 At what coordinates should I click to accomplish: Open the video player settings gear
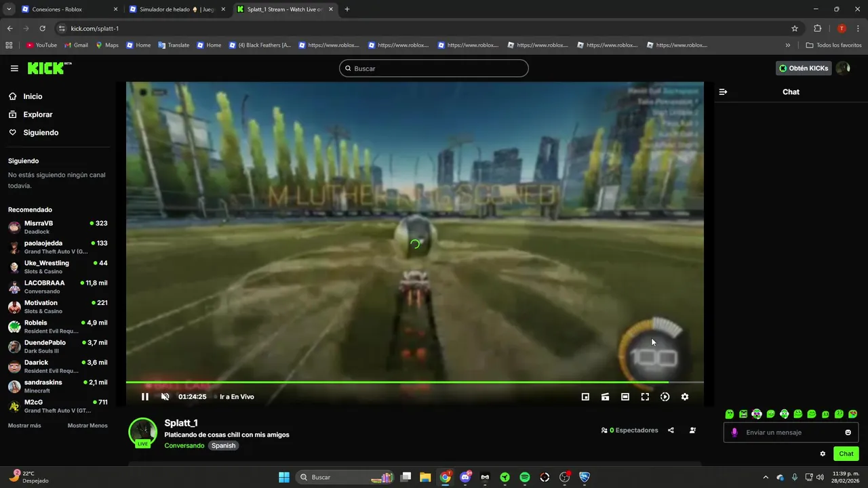685,396
